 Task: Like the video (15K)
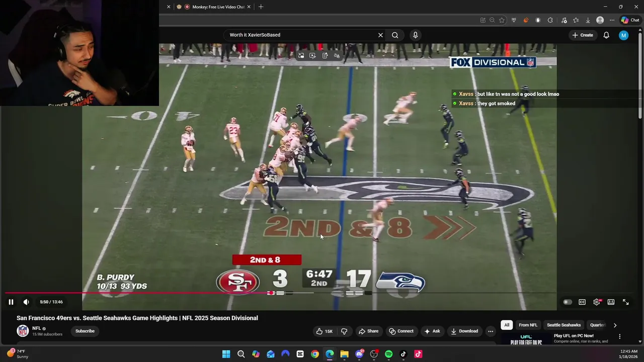coord(324,331)
